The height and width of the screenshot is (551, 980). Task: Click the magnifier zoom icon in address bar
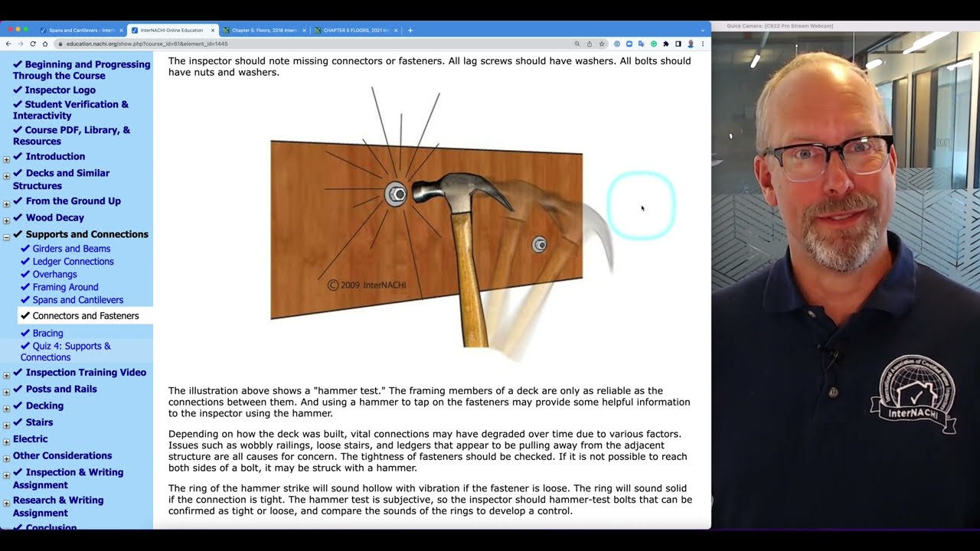tap(577, 44)
